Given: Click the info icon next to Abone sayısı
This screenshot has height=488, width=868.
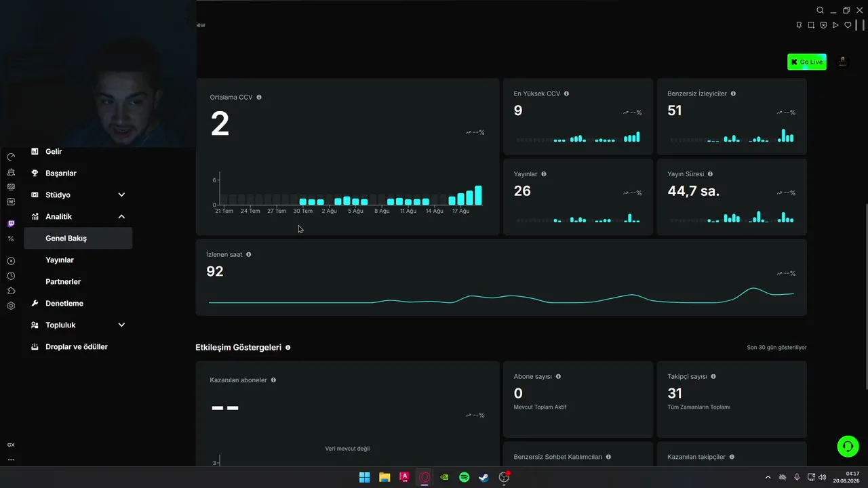Looking at the screenshot, I should tap(558, 376).
